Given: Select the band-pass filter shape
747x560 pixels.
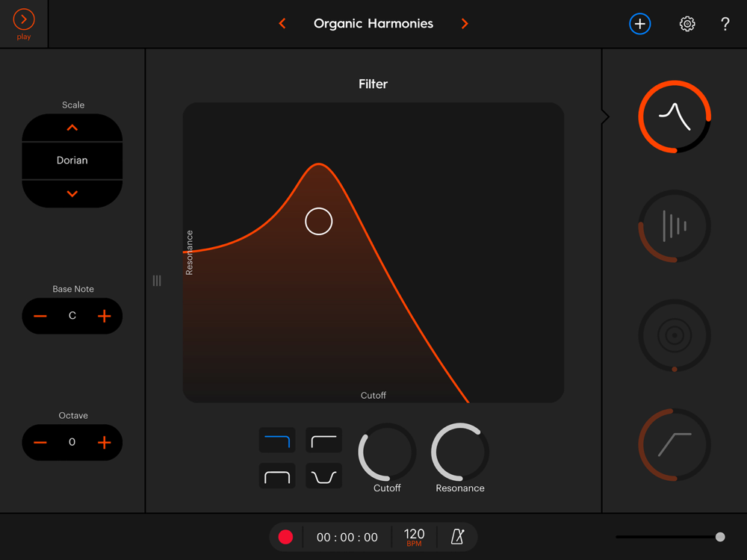Looking at the screenshot, I should (277, 476).
